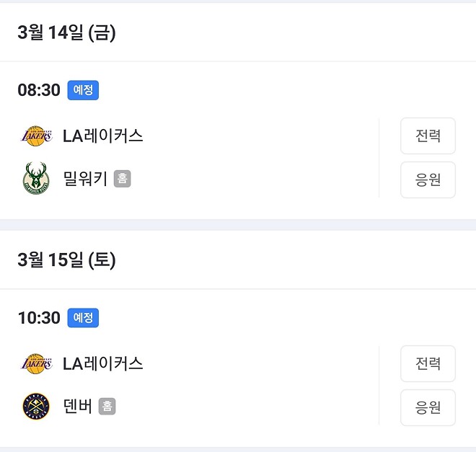Click the blue 예정 badge beside 08:30
The width and height of the screenshot is (476, 452).
(x=83, y=90)
